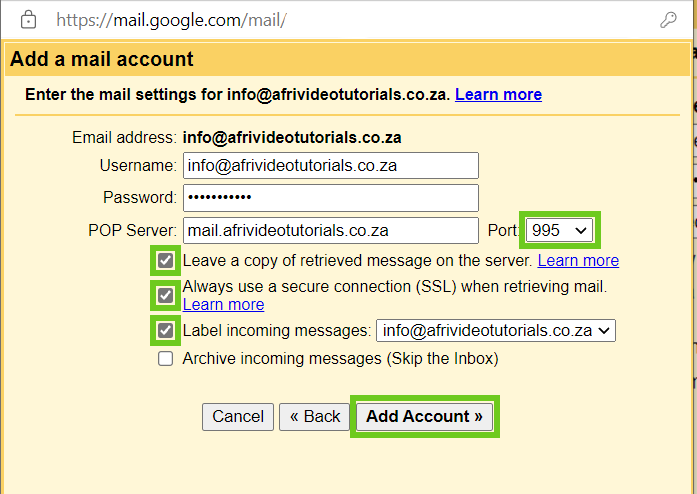Image resolution: width=697 pixels, height=494 pixels.
Task: Open the Learn more link beside mail settings heading
Action: click(x=498, y=94)
